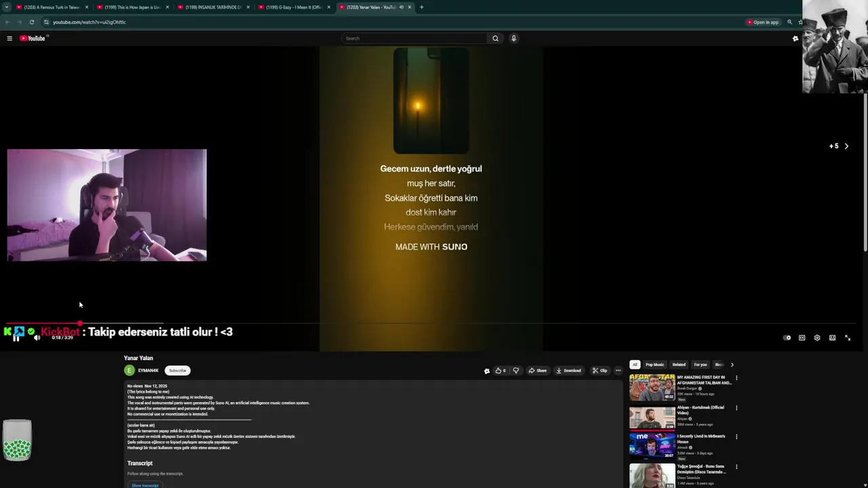Select the Related filter chip

coord(679,365)
